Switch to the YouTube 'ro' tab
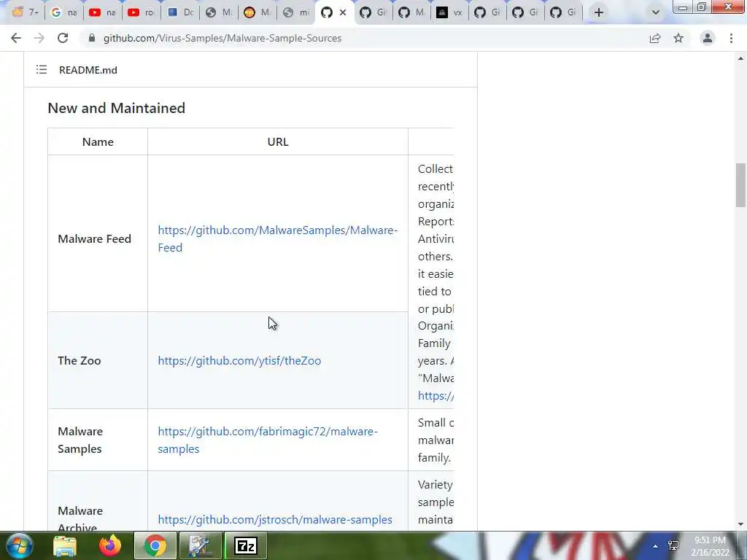This screenshot has height=560, width=747. (141, 12)
